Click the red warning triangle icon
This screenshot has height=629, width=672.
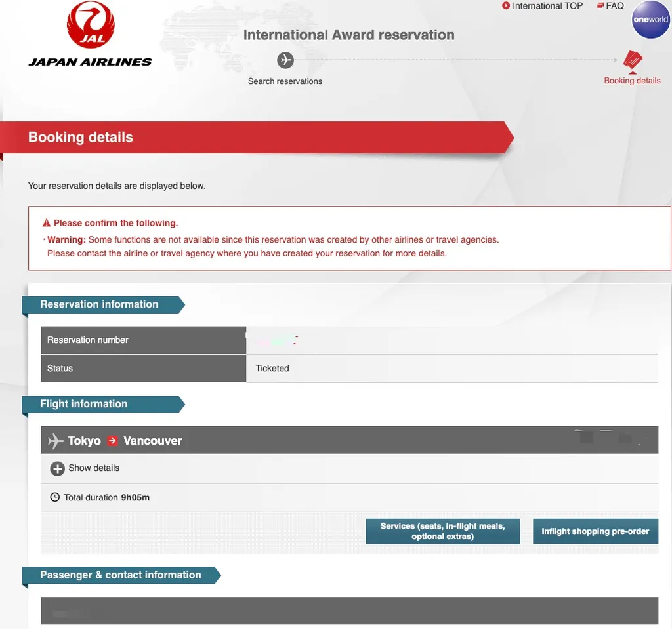47,223
